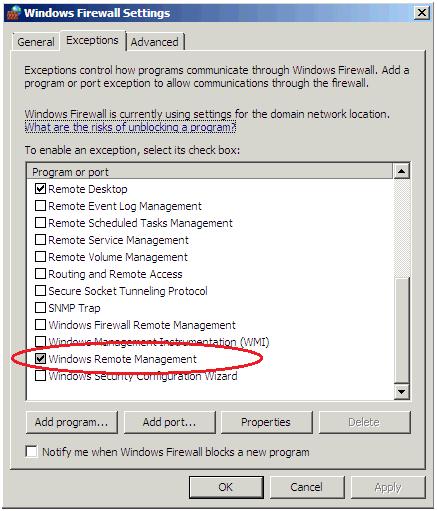Uncheck Windows Remote Management exception
Viewport: 437px width, 511px height.
(x=40, y=359)
